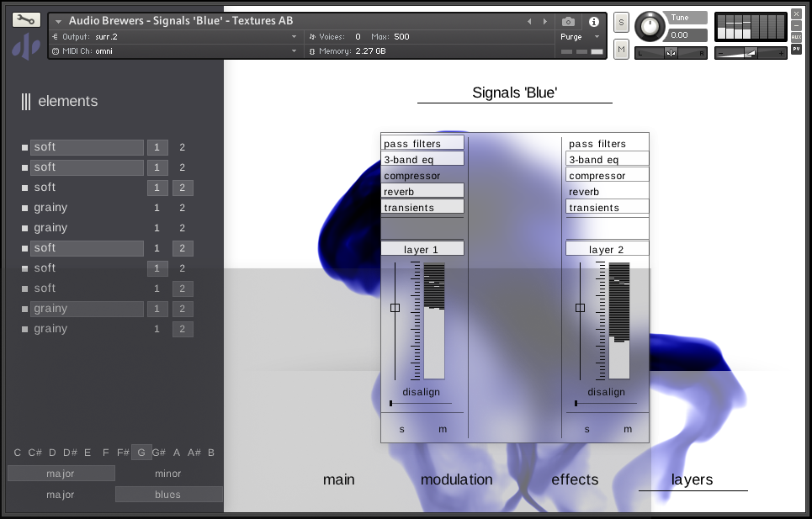Click the Tune knob
The width and height of the screenshot is (812, 519).
pos(650,26)
